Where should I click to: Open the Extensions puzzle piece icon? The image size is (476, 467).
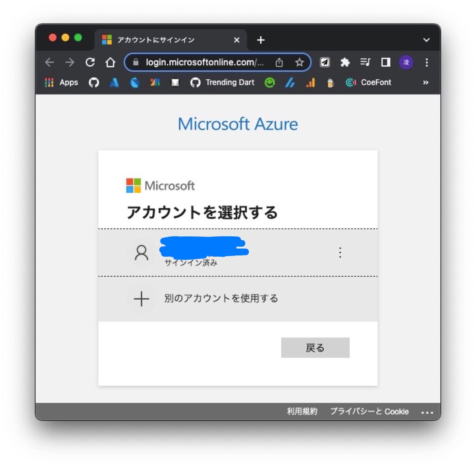pos(345,62)
